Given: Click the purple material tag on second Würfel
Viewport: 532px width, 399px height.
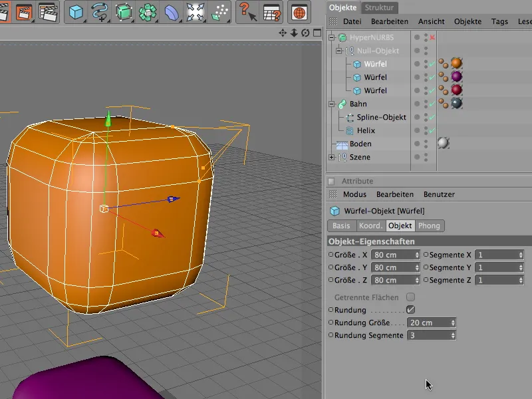Looking at the screenshot, I should click(456, 76).
